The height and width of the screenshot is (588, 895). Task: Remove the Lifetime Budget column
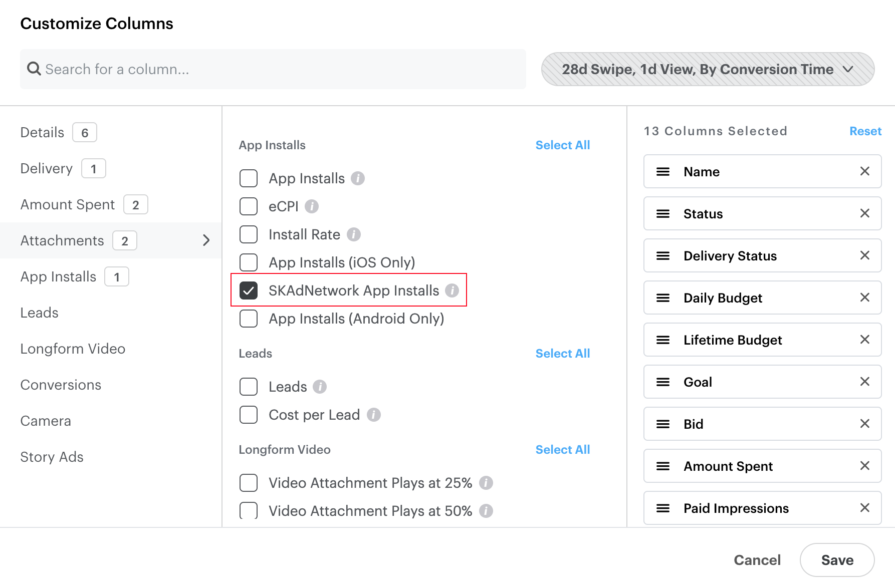(x=864, y=340)
